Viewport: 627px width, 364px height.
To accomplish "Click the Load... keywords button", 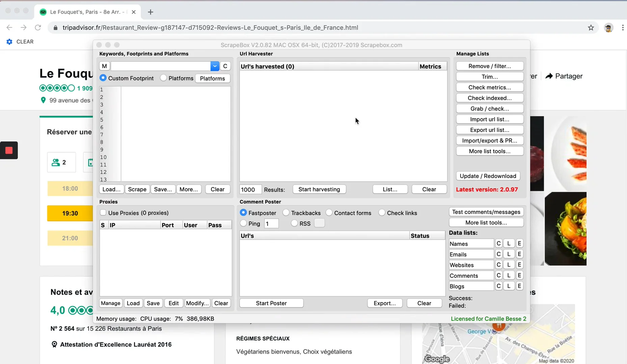I will click(111, 189).
